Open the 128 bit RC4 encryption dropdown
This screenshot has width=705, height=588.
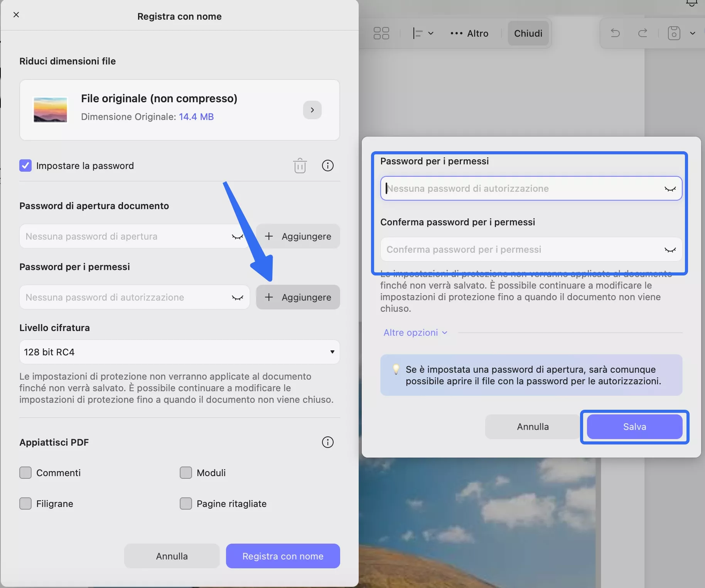pyautogui.click(x=179, y=352)
